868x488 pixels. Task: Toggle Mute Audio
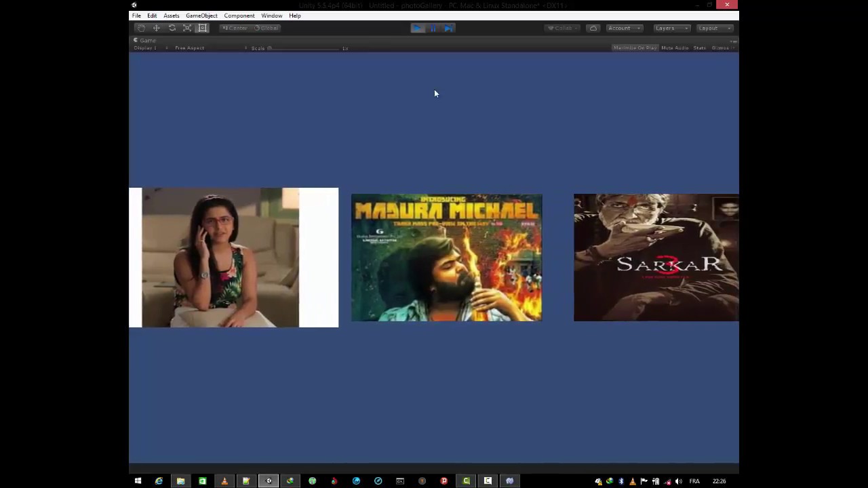click(675, 48)
